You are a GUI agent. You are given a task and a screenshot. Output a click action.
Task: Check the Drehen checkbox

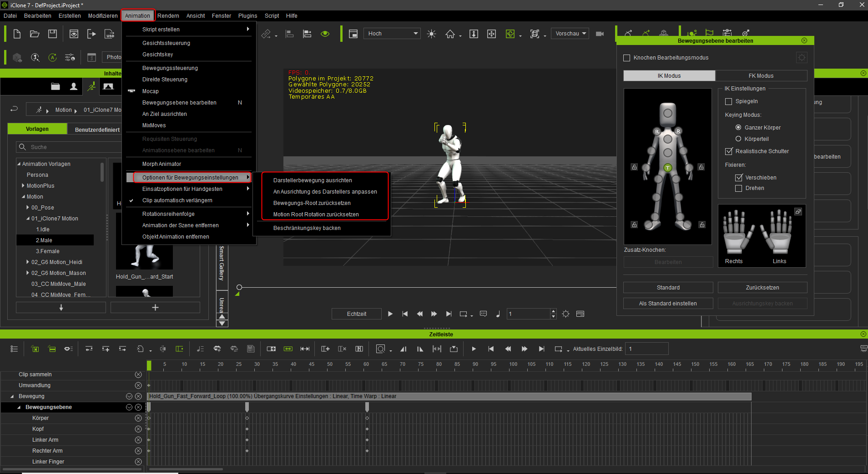738,188
